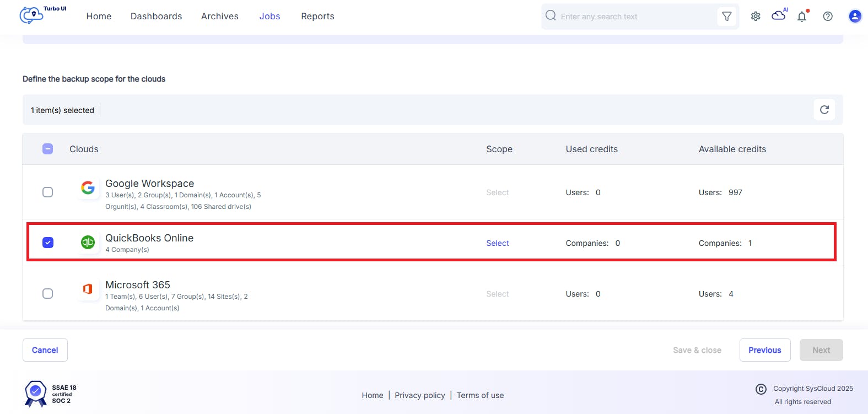Click Google Workspace used credits 'Users: 0'

583,192
